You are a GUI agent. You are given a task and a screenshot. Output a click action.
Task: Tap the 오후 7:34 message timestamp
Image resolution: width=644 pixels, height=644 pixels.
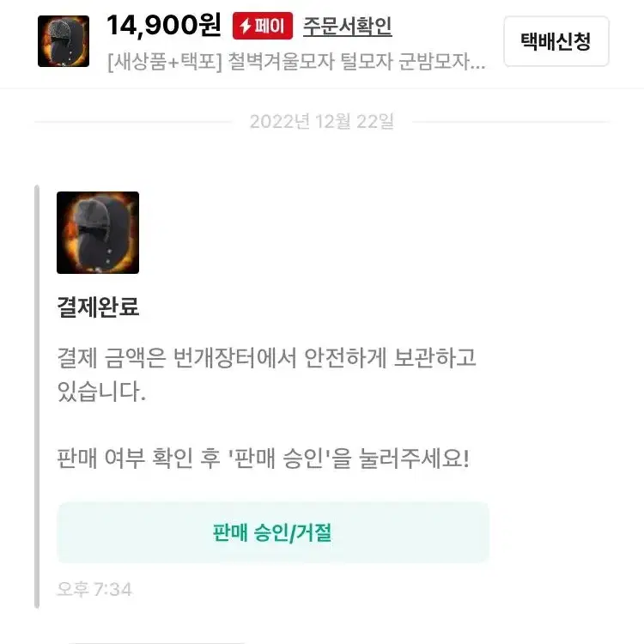(94, 589)
